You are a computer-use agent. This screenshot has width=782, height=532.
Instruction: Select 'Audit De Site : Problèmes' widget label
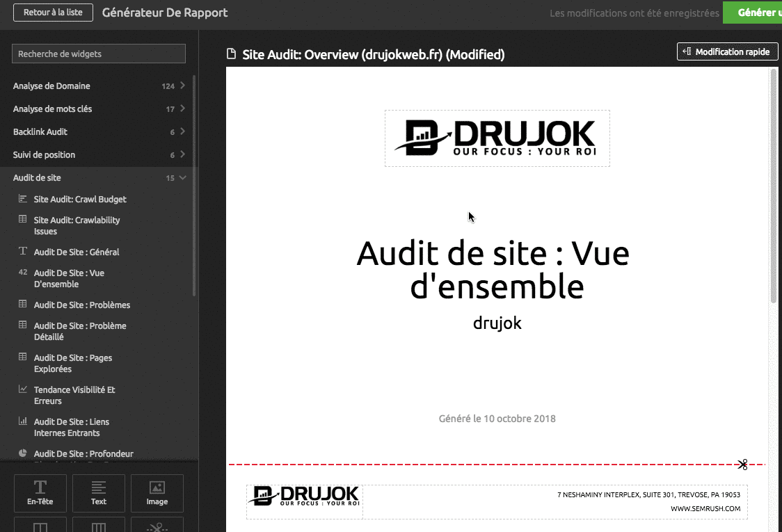(x=82, y=305)
